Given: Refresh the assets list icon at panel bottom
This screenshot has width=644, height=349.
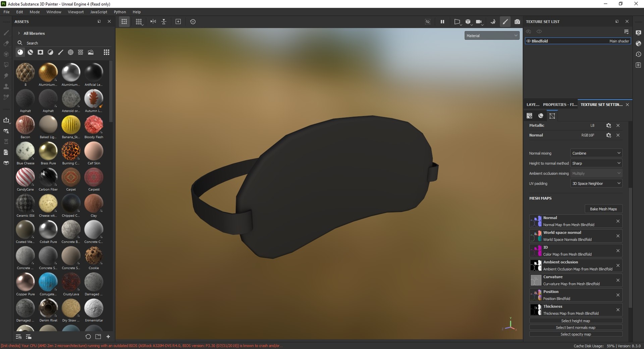Looking at the screenshot, I should [88, 337].
